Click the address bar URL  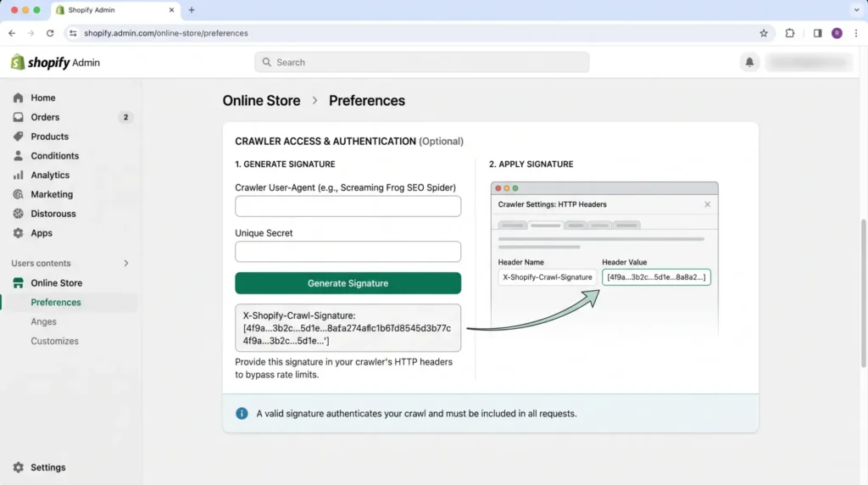[x=166, y=33]
